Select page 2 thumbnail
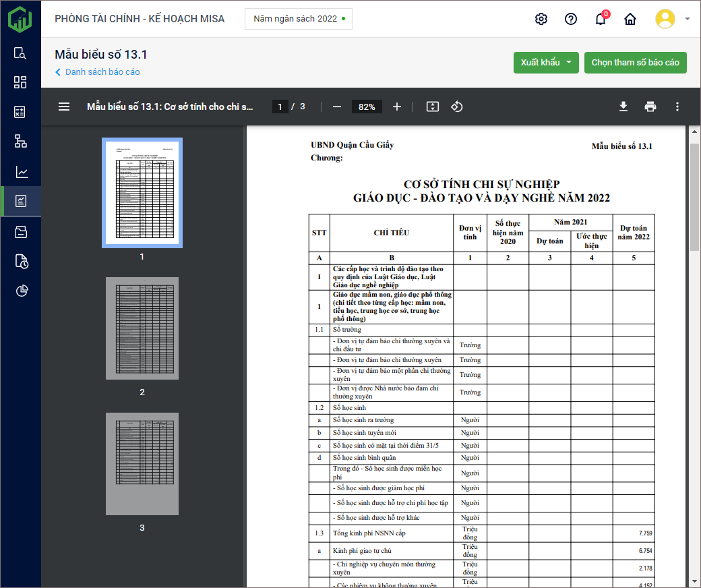Screen dimensions: 701x588 coord(142,328)
